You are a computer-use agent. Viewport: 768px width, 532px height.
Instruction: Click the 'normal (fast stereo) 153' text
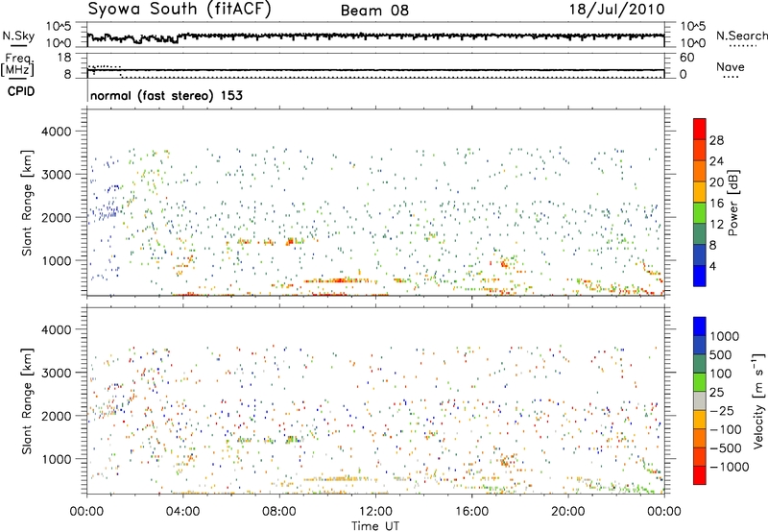tap(166, 95)
